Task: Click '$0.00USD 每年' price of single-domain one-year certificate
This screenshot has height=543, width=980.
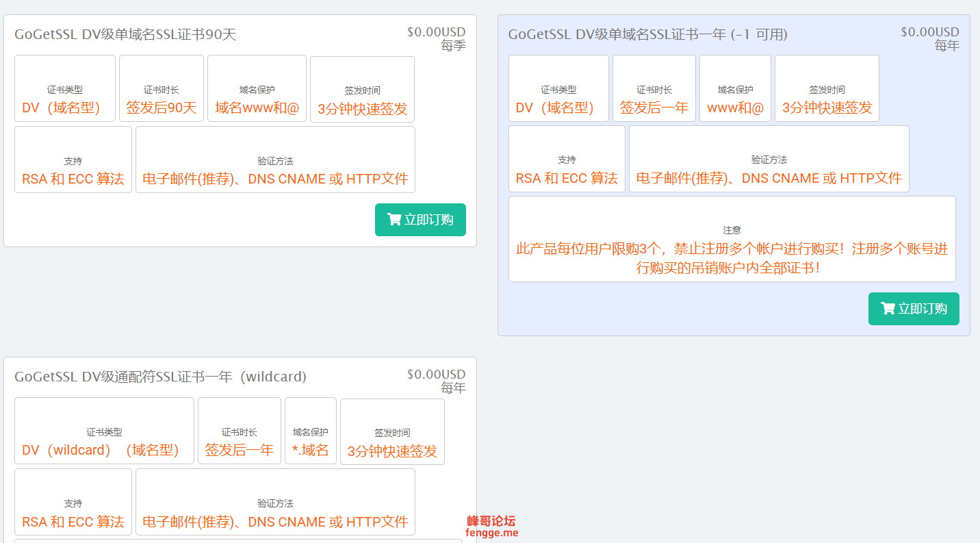Action: (x=930, y=38)
